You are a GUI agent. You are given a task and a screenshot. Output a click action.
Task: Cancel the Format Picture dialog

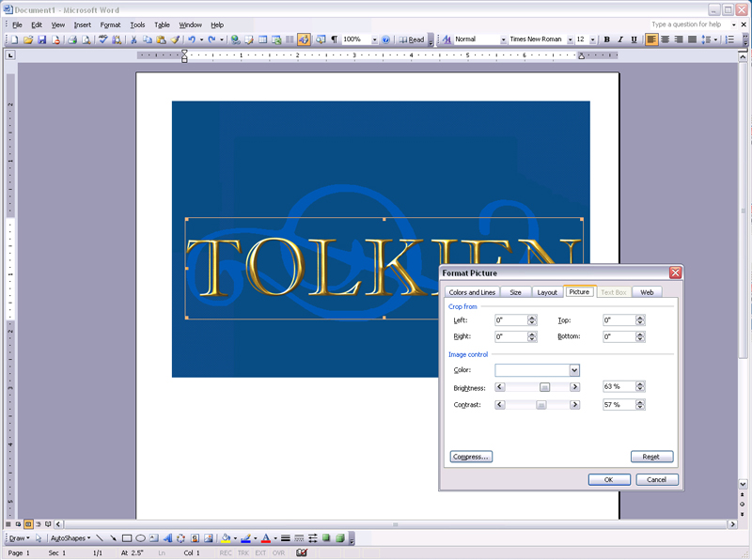(x=657, y=479)
